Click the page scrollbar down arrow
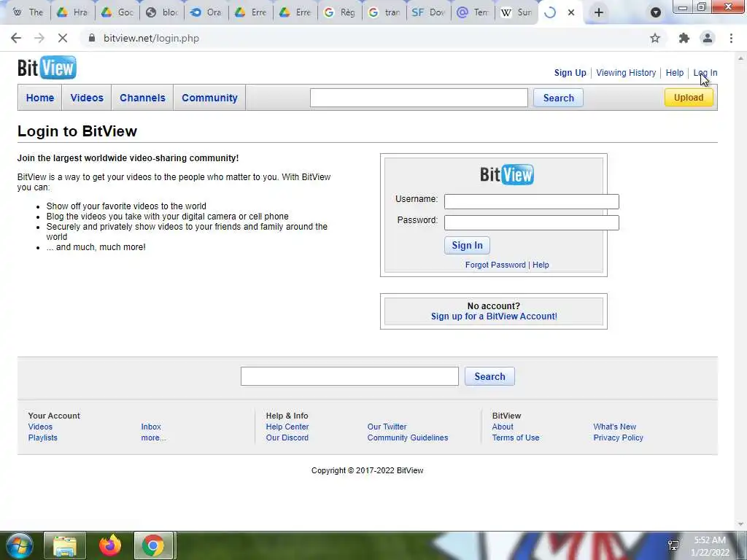747x560 pixels. point(740,524)
